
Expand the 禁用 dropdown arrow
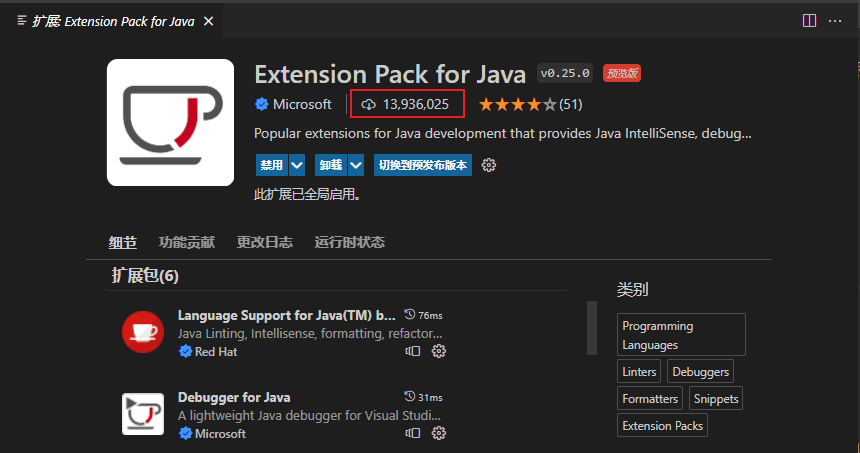click(x=297, y=165)
